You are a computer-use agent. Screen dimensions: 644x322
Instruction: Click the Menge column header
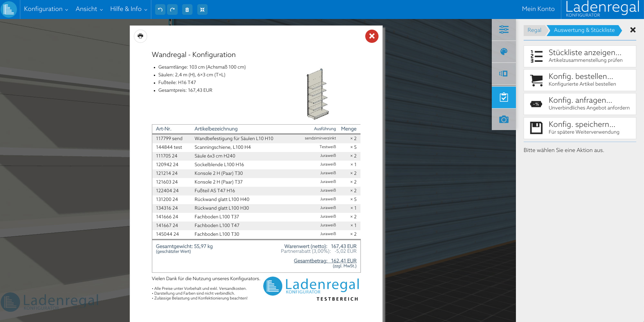point(349,129)
